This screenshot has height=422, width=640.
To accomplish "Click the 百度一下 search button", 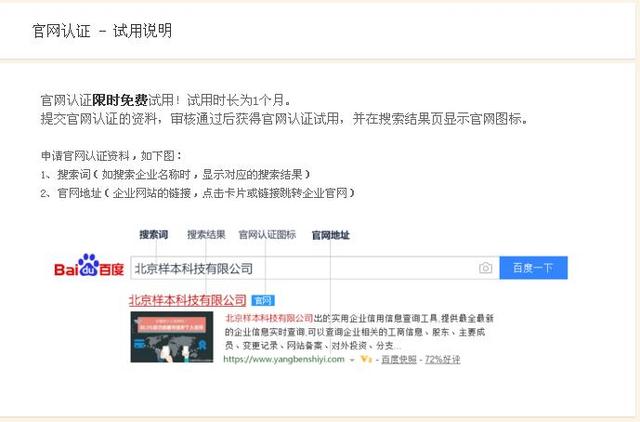I will [533, 268].
